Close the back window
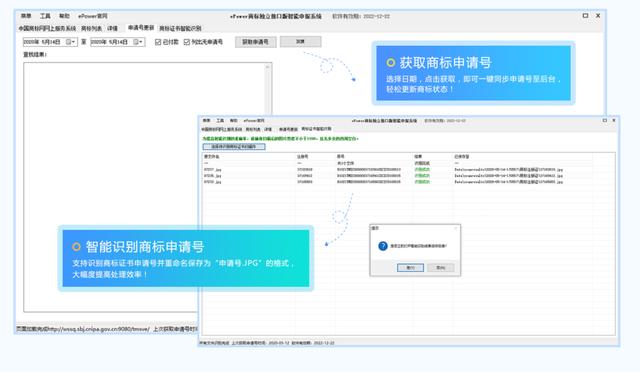The height and width of the screenshot is (372, 640). click(x=598, y=16)
